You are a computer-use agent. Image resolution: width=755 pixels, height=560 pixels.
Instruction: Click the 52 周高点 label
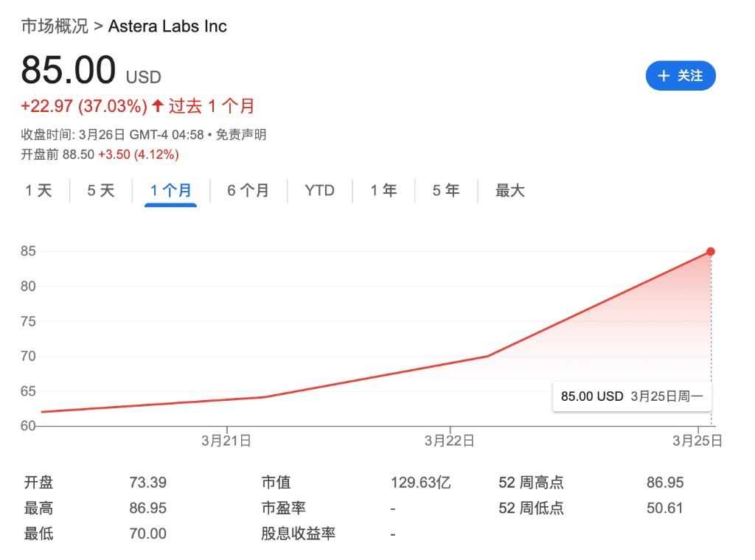coord(531,483)
